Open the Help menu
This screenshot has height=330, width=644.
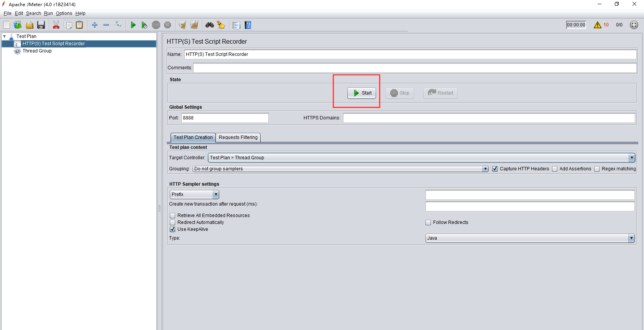click(80, 13)
